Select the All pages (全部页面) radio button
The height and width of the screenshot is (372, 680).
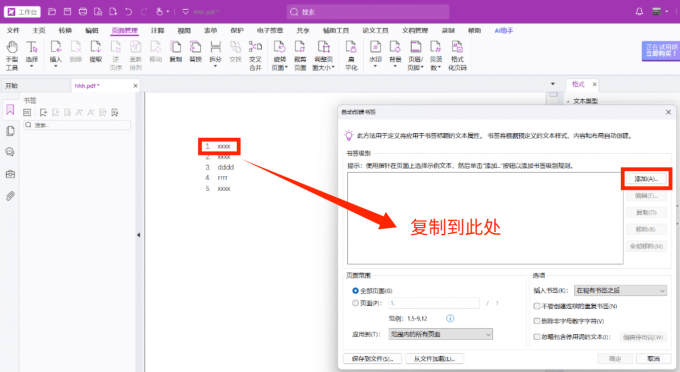pos(356,290)
